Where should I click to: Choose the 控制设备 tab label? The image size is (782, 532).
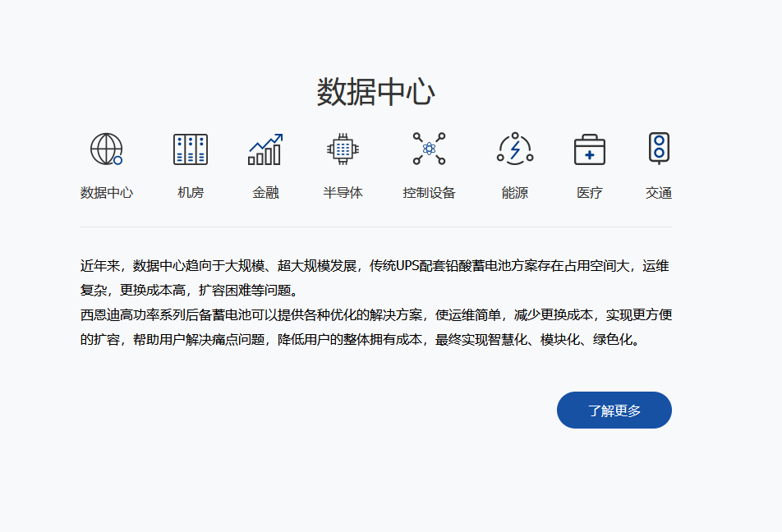point(429,192)
